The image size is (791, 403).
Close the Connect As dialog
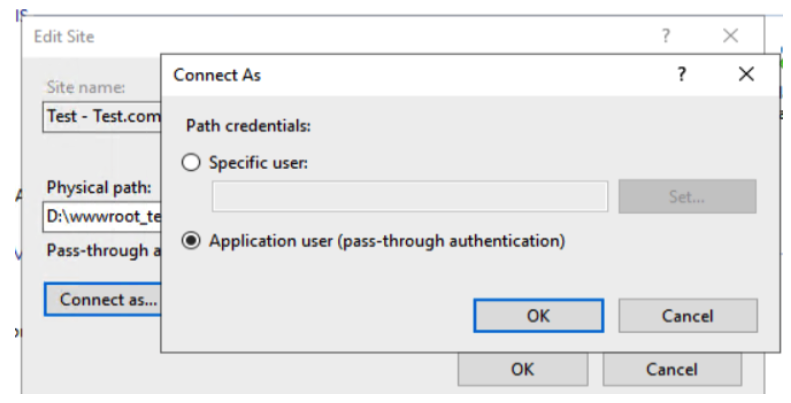[x=745, y=75]
